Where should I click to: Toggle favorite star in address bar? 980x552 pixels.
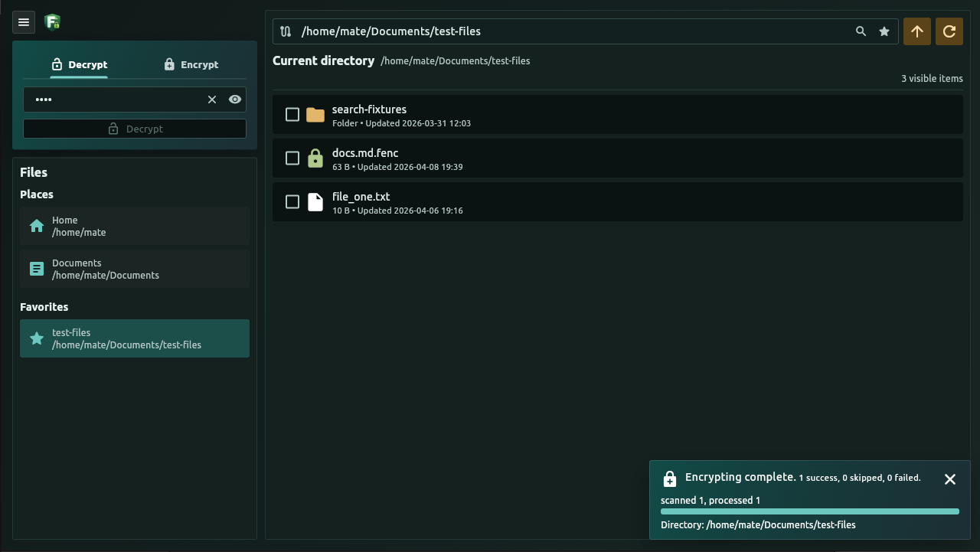(x=884, y=31)
